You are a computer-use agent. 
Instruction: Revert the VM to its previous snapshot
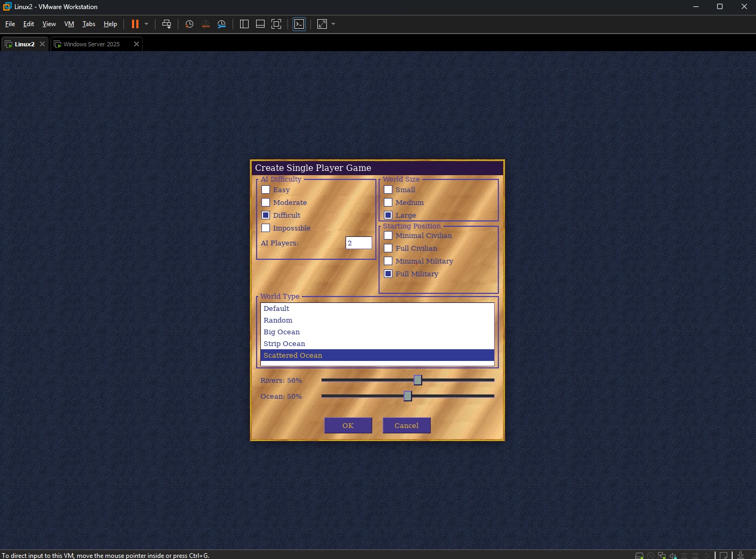(x=206, y=24)
